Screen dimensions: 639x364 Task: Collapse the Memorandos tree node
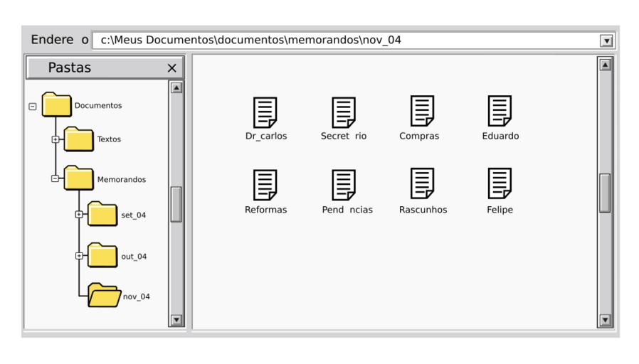coord(55,179)
